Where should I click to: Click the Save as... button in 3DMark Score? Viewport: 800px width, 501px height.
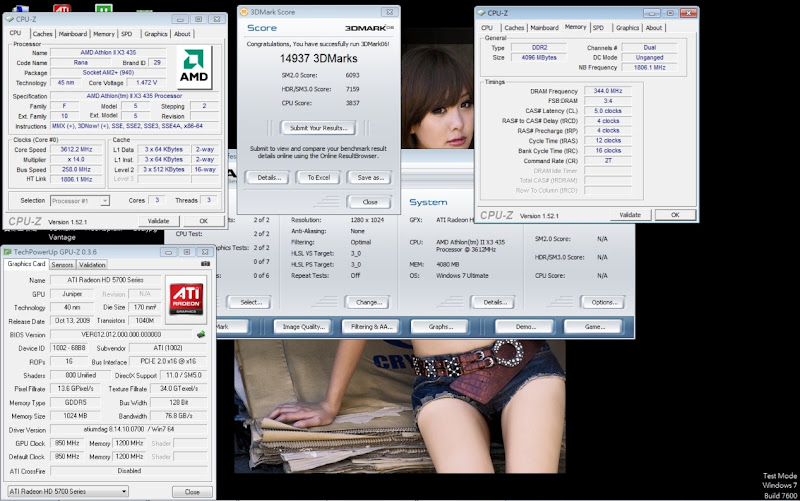tap(370, 177)
